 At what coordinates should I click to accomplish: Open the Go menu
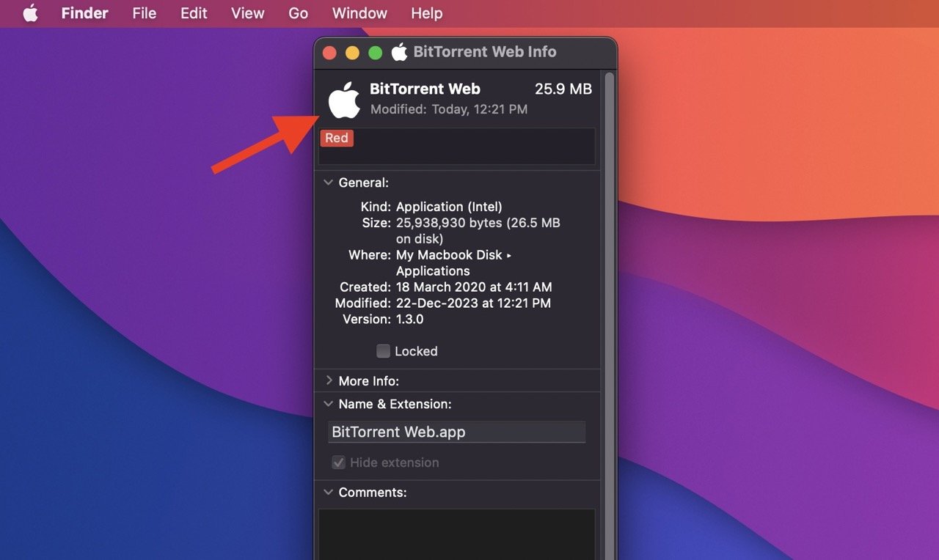pyautogui.click(x=298, y=13)
